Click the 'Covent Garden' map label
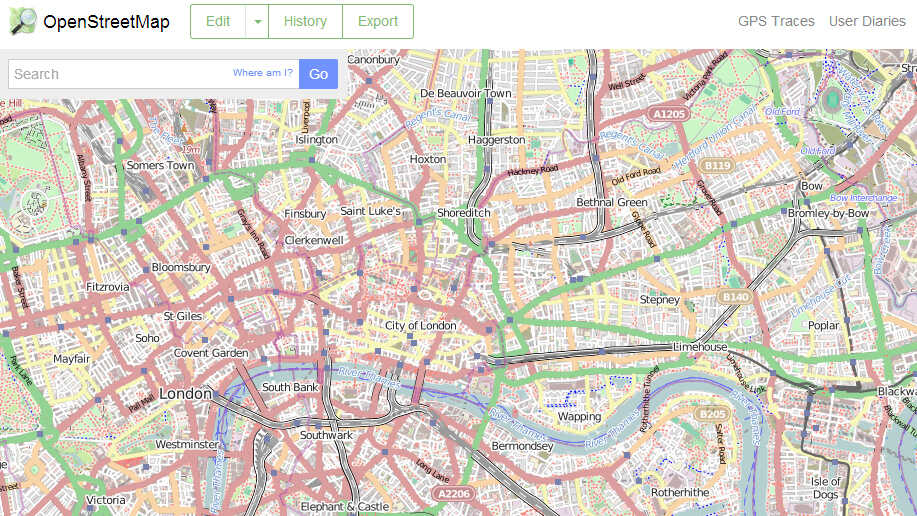 point(211,353)
